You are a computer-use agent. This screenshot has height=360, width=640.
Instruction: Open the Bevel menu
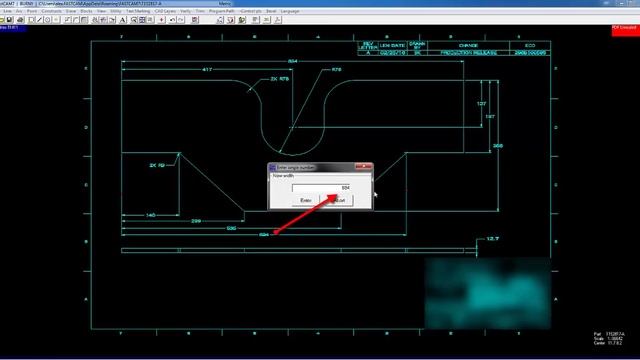point(271,11)
